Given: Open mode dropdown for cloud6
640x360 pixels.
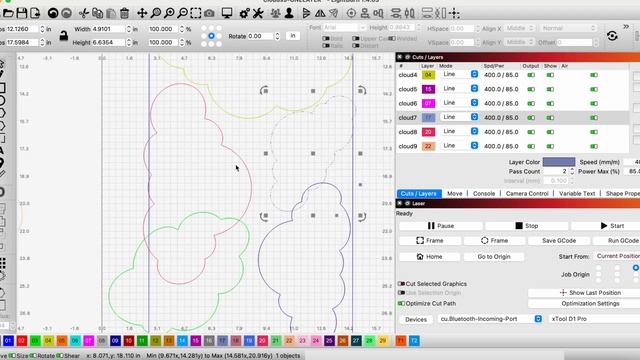Looking at the screenshot, I should tap(474, 103).
